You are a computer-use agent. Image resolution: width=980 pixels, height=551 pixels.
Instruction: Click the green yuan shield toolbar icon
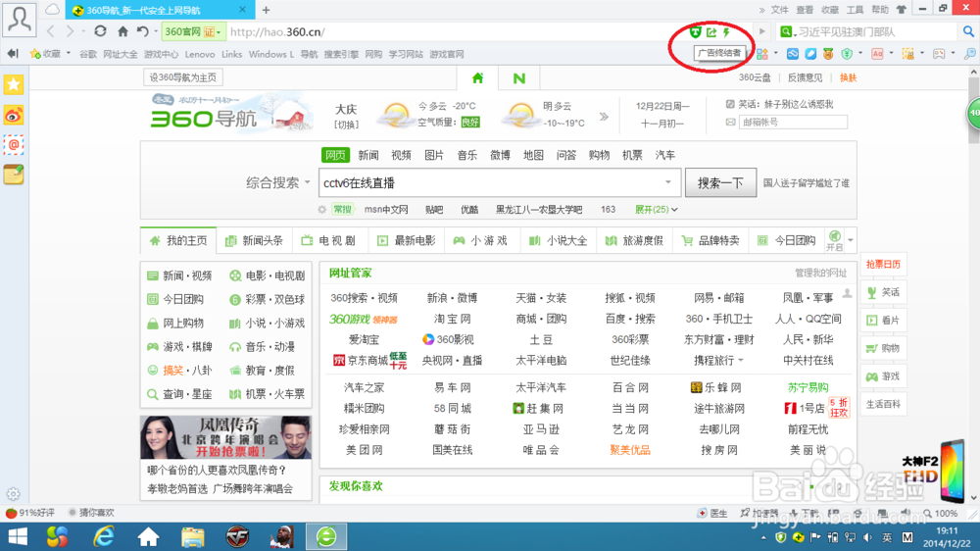tap(847, 54)
